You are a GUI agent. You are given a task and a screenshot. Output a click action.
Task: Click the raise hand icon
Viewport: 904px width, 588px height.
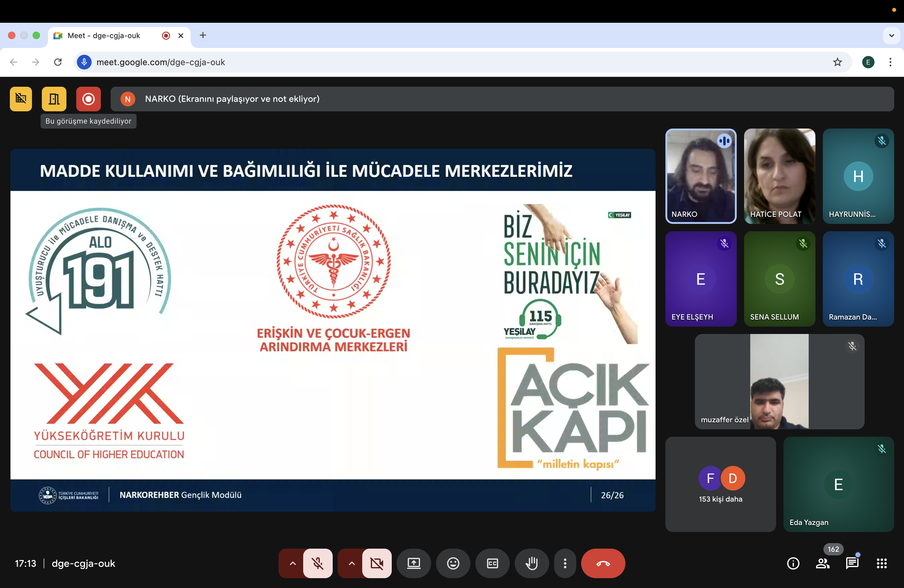click(x=531, y=563)
